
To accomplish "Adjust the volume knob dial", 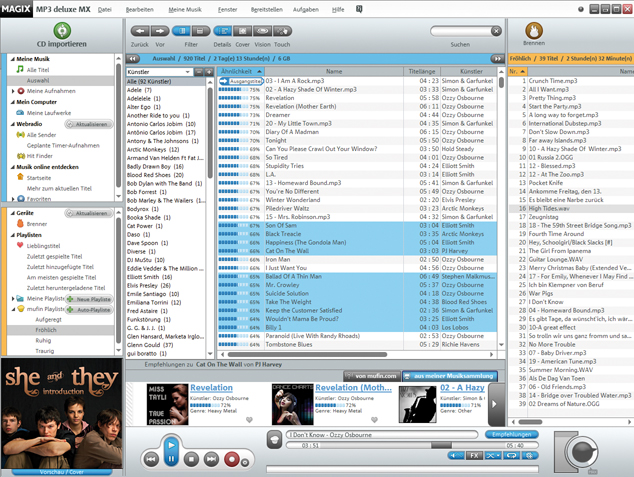I will point(583,452).
